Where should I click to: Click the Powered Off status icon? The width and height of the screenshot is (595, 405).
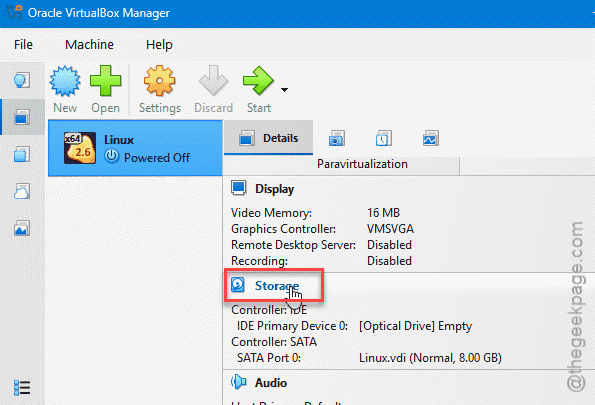click(x=112, y=156)
